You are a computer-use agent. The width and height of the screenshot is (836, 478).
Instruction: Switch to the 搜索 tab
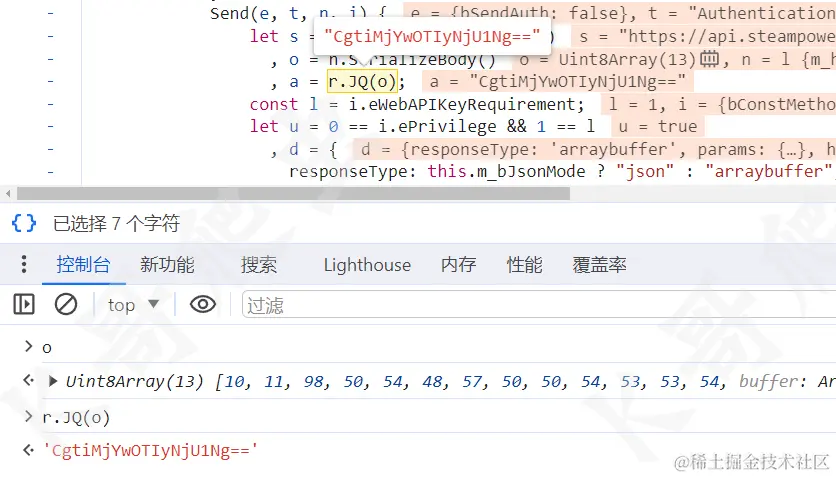click(259, 265)
